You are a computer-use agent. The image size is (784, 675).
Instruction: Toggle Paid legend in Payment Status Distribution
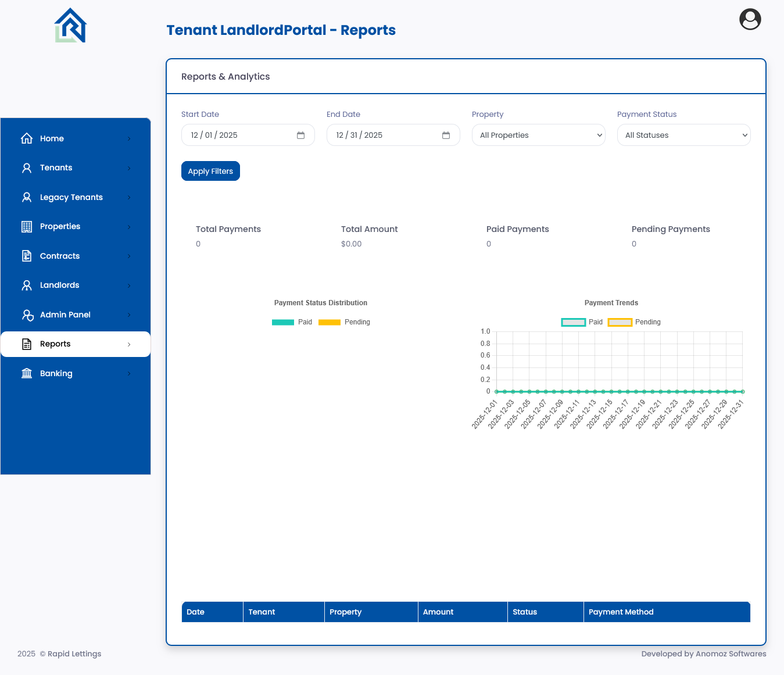tap(292, 322)
